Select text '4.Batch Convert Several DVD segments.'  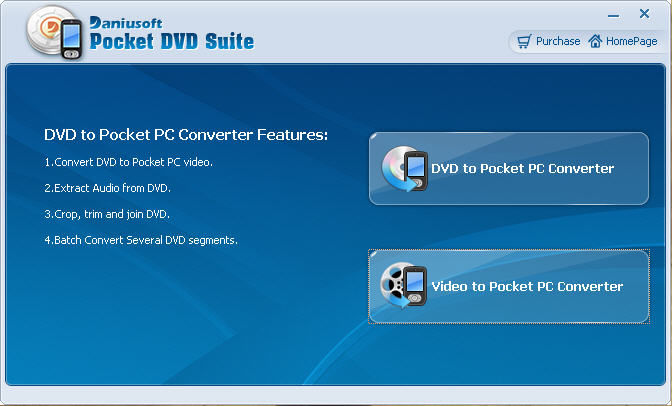tap(141, 240)
